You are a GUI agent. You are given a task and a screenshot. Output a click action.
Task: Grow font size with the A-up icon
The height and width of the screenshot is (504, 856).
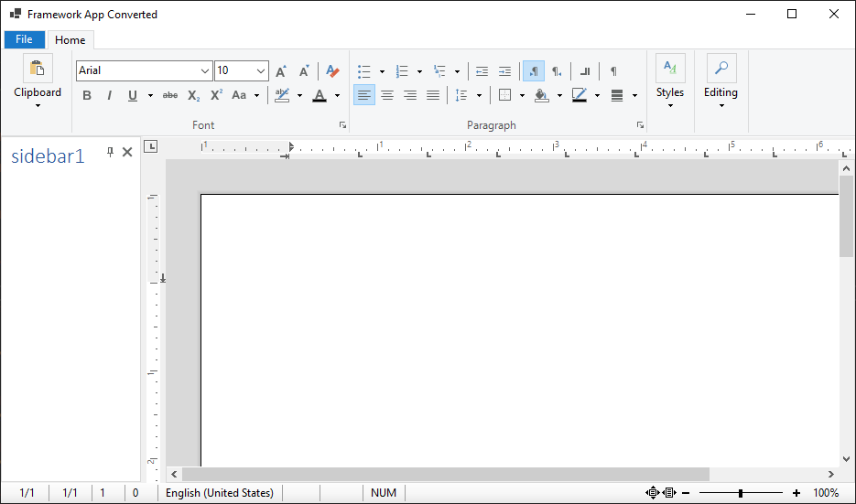[281, 71]
